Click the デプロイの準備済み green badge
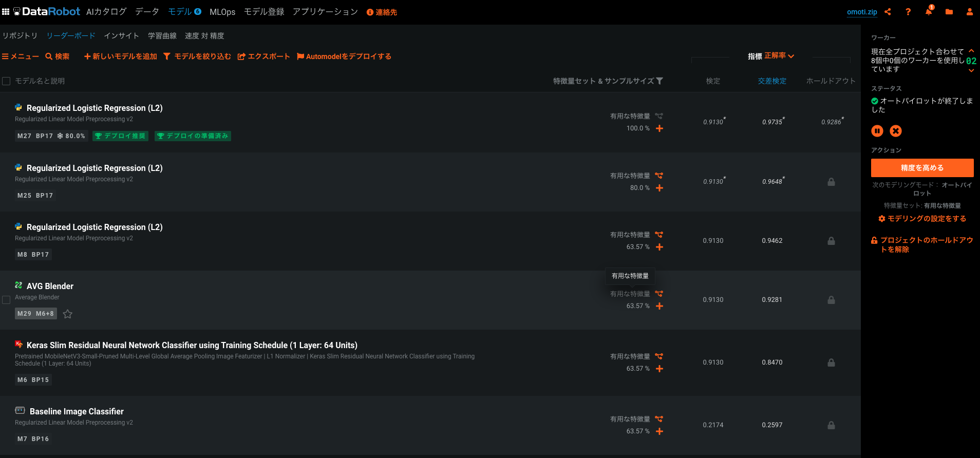980x458 pixels. point(193,136)
